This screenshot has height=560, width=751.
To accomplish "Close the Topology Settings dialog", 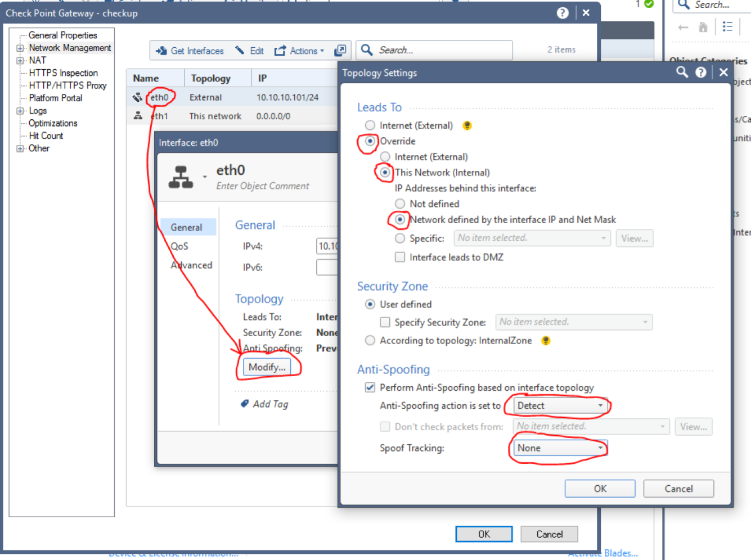I will tap(723, 72).
